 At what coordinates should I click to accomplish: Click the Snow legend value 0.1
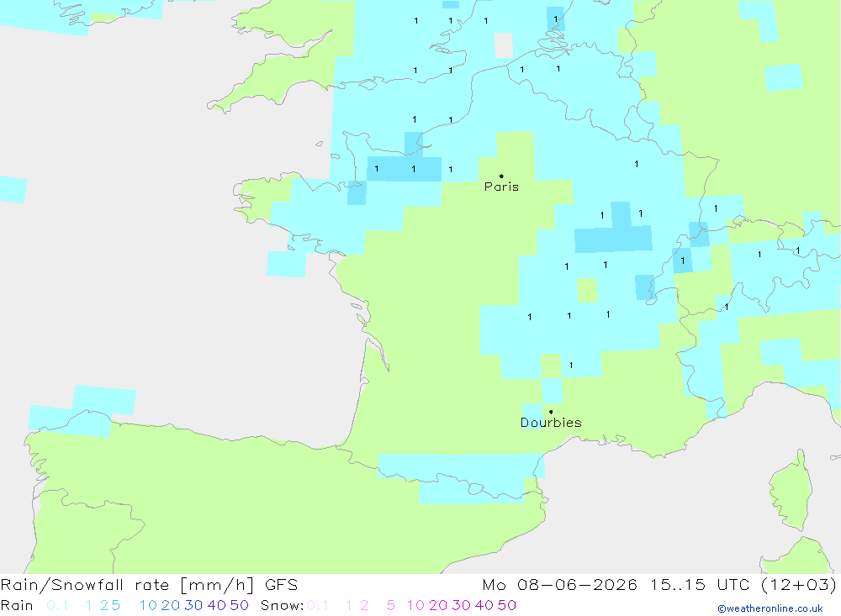318,605
